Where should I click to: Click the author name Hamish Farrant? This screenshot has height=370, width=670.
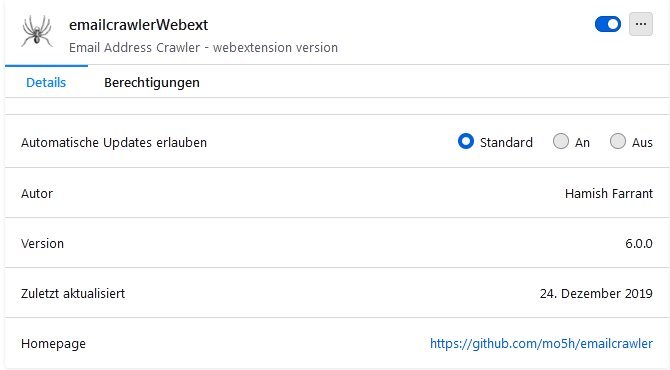click(609, 194)
